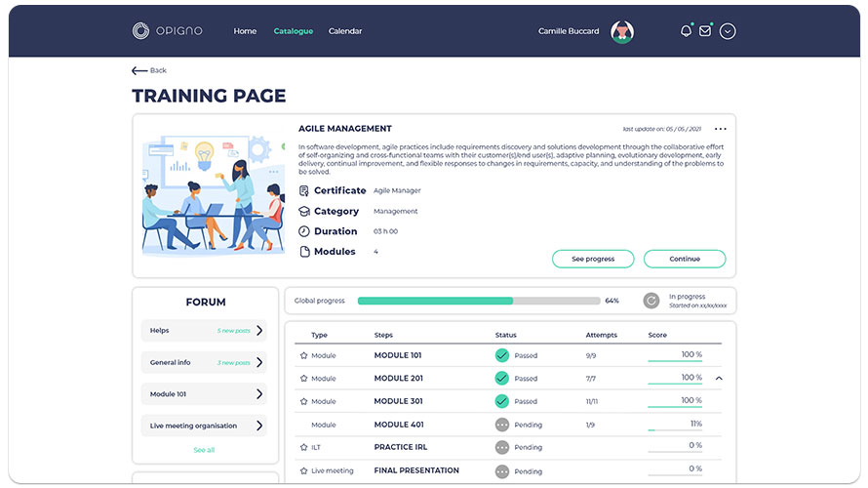Open the messages envelope icon

pos(705,31)
